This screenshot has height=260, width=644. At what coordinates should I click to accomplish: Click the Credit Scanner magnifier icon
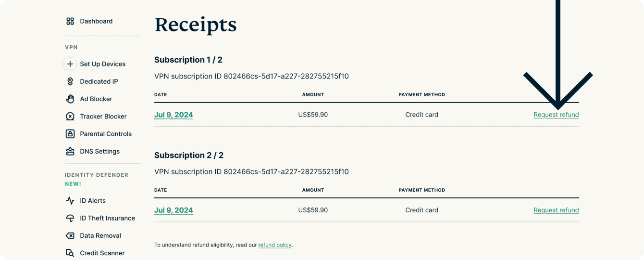tap(70, 253)
